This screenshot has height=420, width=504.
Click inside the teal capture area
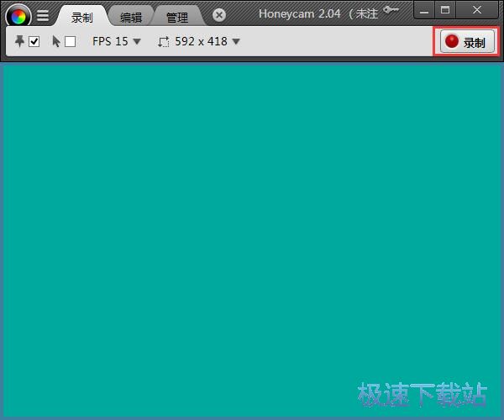point(252,235)
